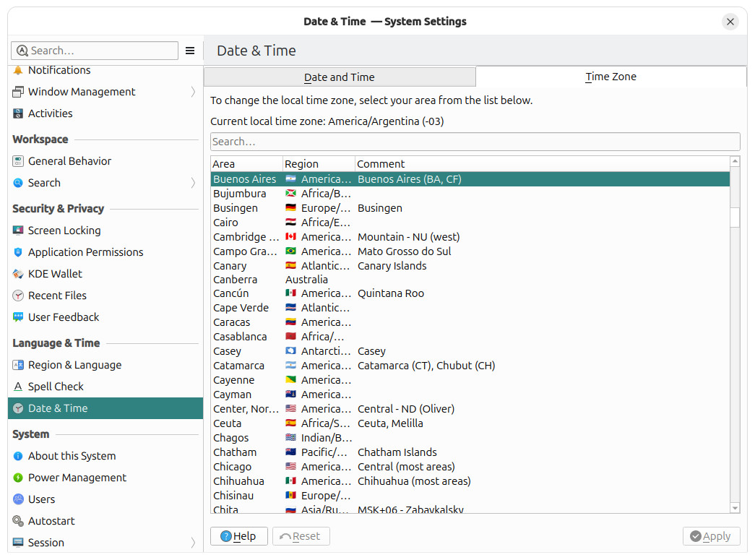755x560 pixels.
Task: Click the Recent Files clock icon
Action: pos(18,295)
